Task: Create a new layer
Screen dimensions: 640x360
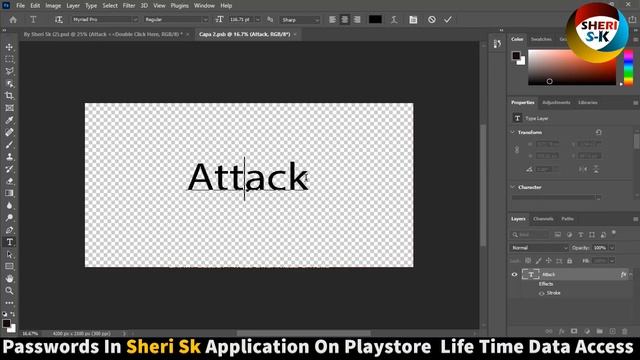Action: click(612, 331)
